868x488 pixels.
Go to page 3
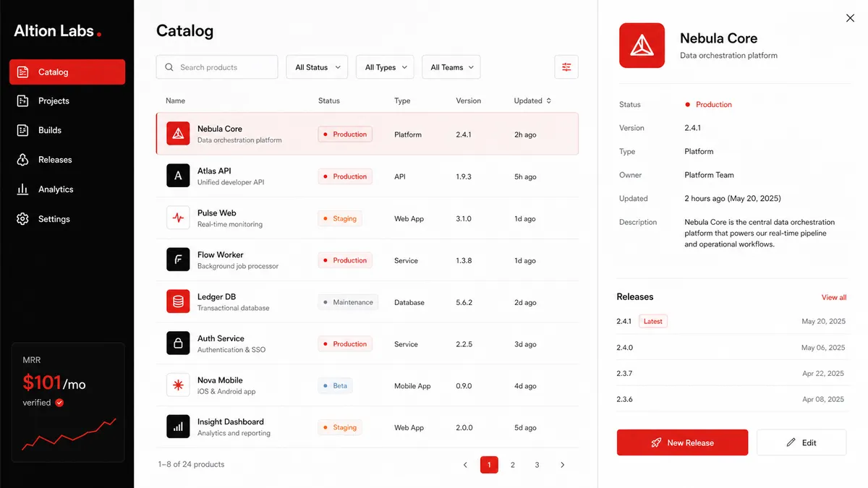(x=537, y=465)
